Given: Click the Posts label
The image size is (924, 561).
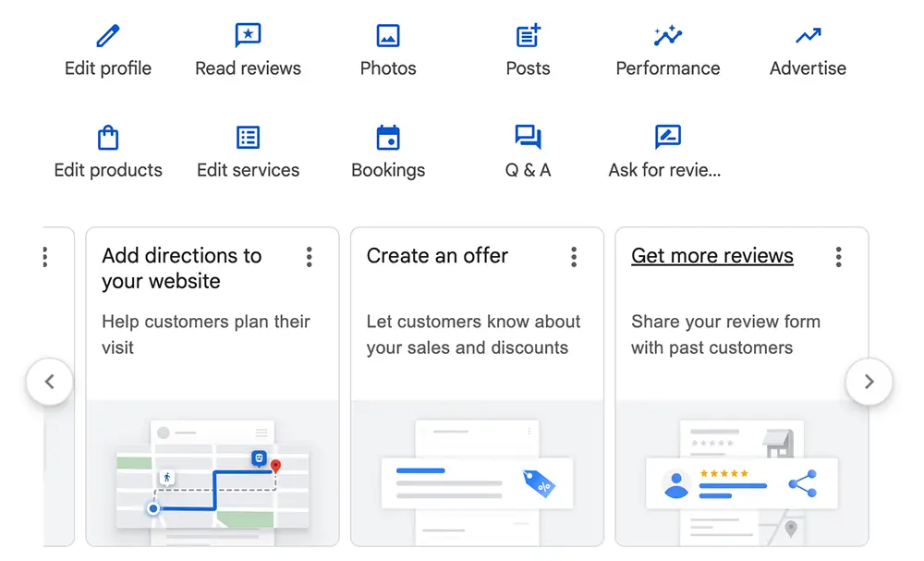Looking at the screenshot, I should click(528, 68).
